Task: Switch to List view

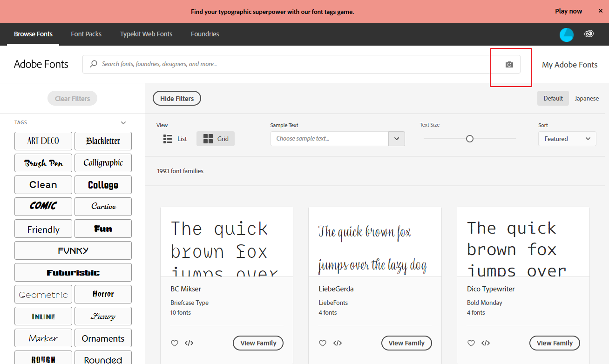Action: pyautogui.click(x=176, y=139)
